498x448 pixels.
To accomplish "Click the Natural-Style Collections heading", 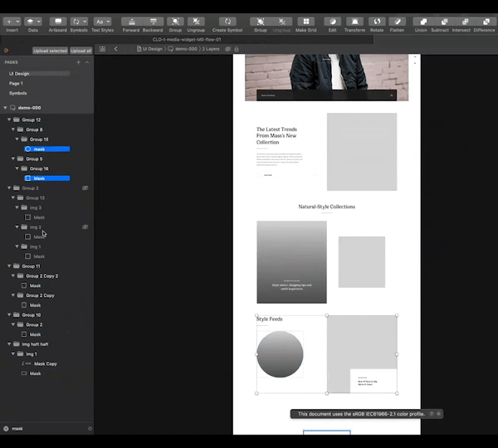I will tap(326, 207).
